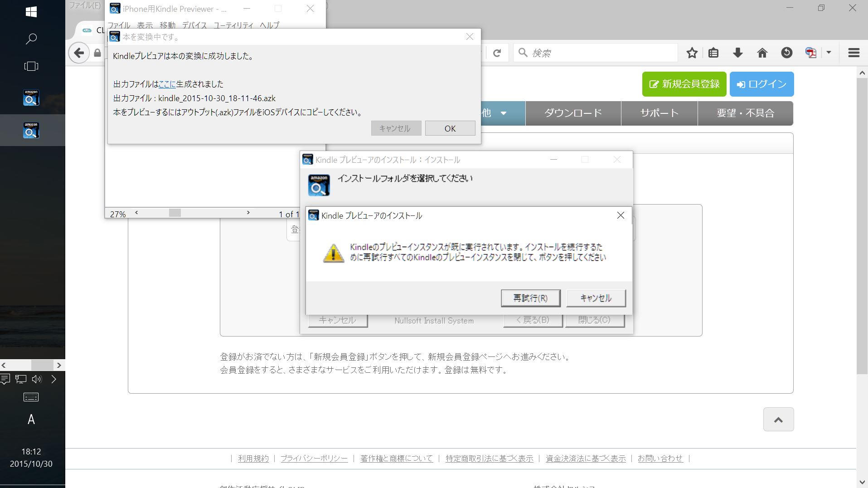Click the round history icon in browser toolbar
Image resolution: width=868 pixels, height=488 pixels.
click(787, 53)
